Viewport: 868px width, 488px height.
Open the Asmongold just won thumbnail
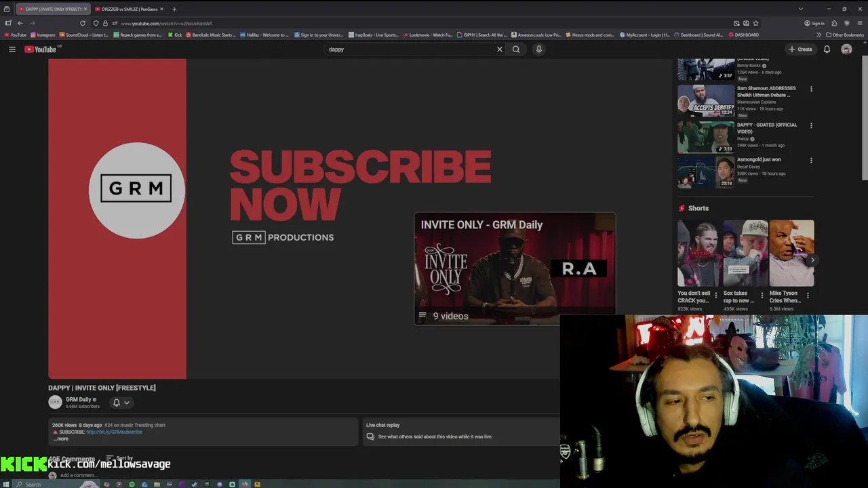[706, 172]
